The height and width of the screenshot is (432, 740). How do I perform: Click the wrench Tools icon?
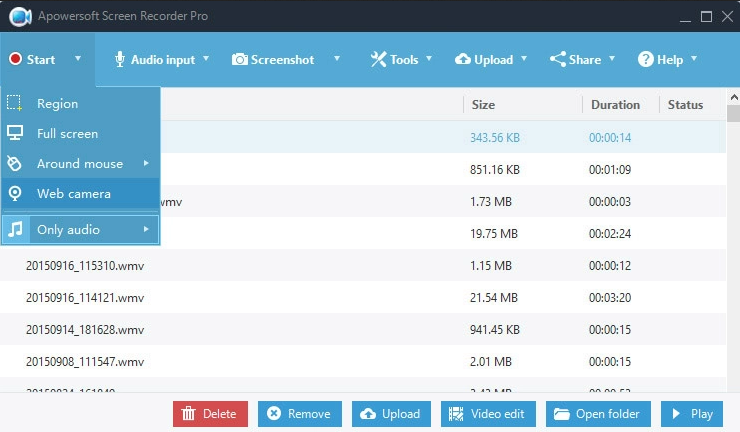click(x=378, y=59)
